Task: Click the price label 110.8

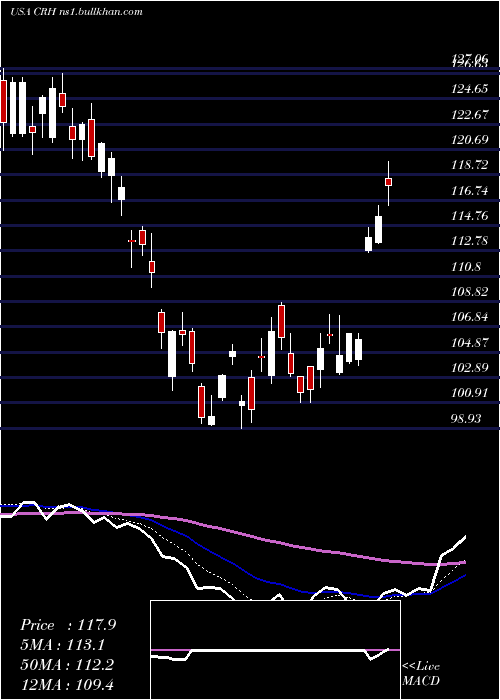Action: point(467,267)
